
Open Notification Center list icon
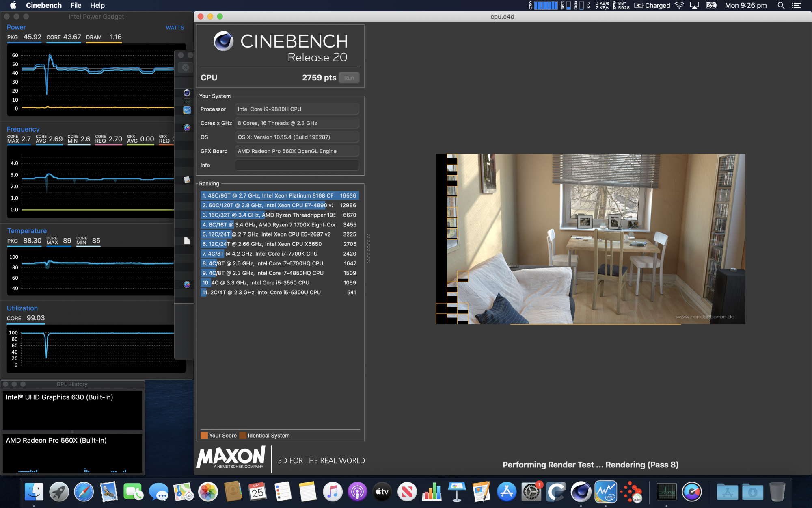797,5
